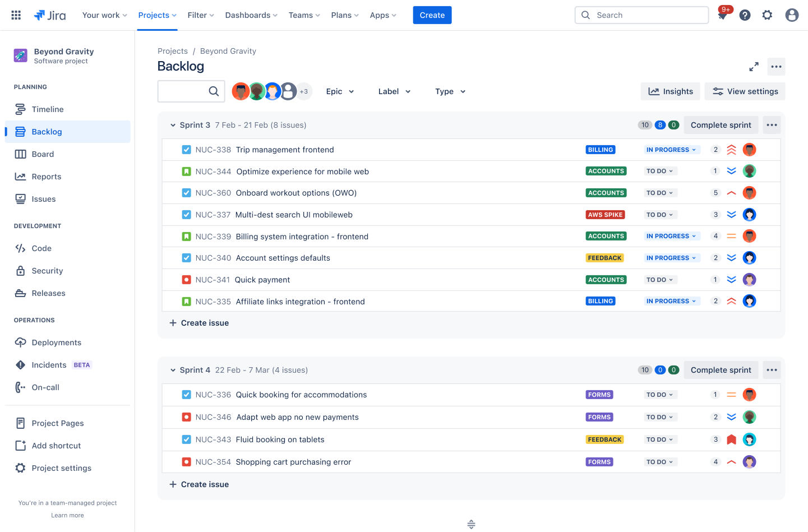808x532 pixels.
Task: Click Create issue in Sprint 4
Action: pyautogui.click(x=199, y=484)
